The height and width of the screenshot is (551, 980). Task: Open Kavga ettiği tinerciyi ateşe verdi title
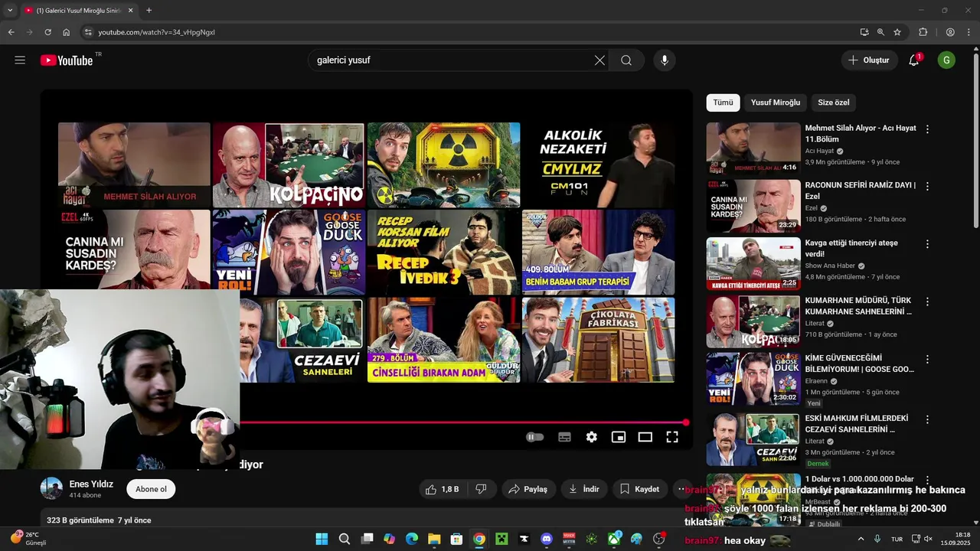tap(851, 248)
